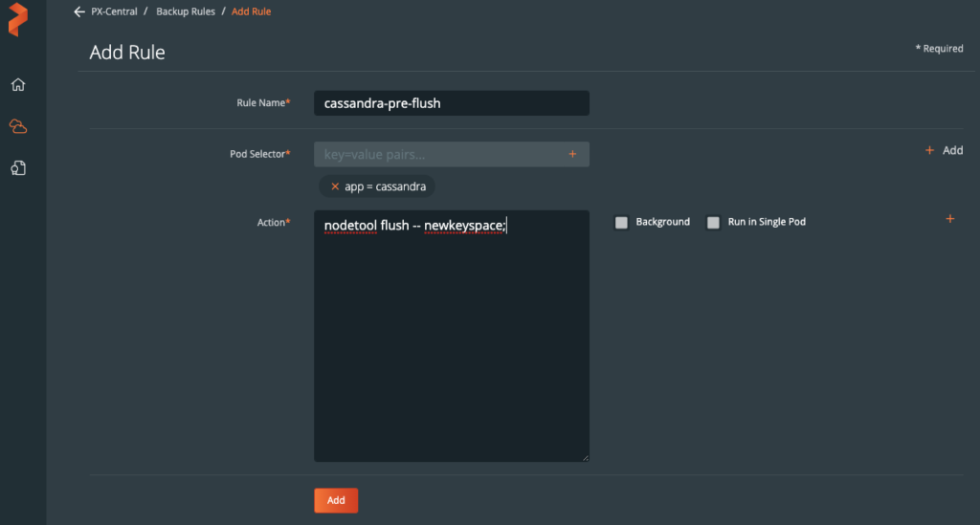980x525 pixels.
Task: Click the orange plus icon right of Run in Single Pod
Action: tap(949, 219)
